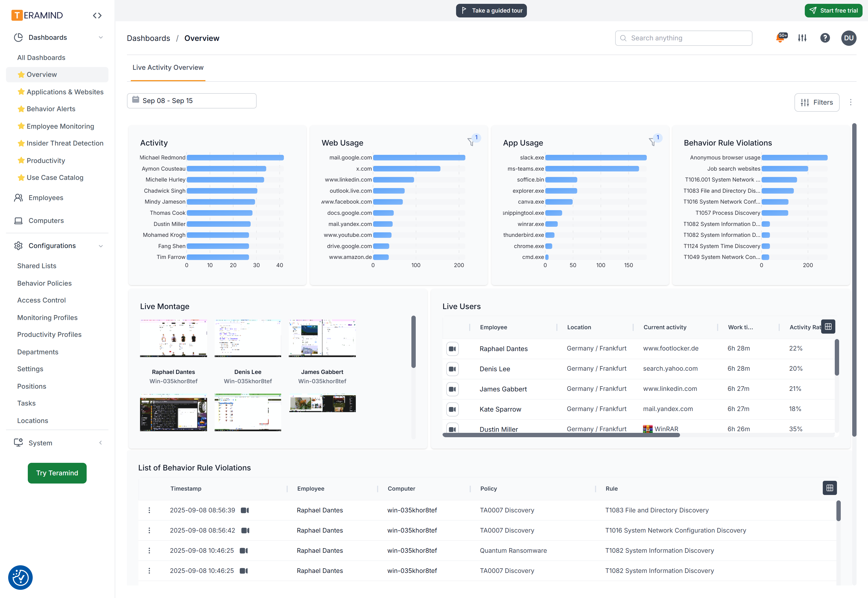Viewport: 868px width, 598px height.
Task: Open Live Users column chooser grid icon
Action: click(828, 327)
